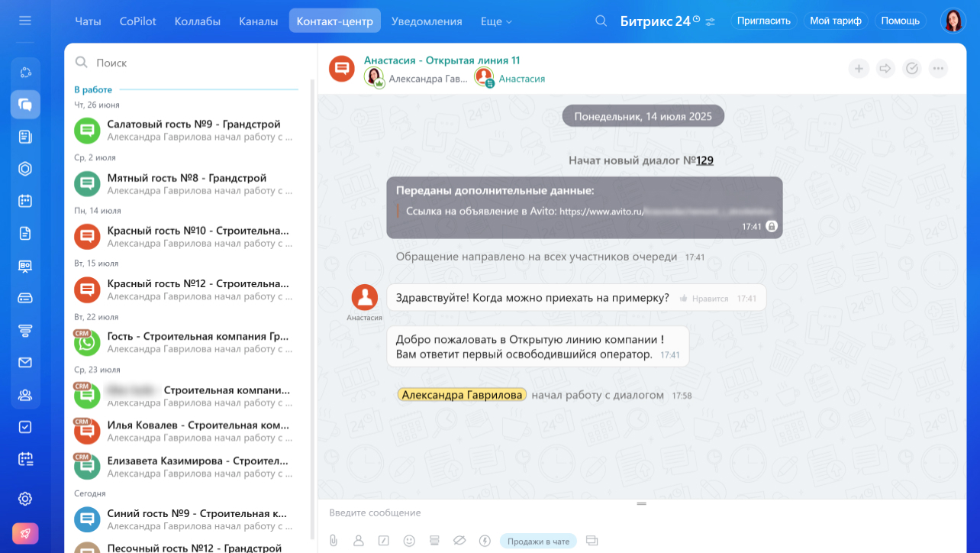Click the forward dialog arrow icon
Image resolution: width=980 pixels, height=553 pixels.
(x=885, y=69)
